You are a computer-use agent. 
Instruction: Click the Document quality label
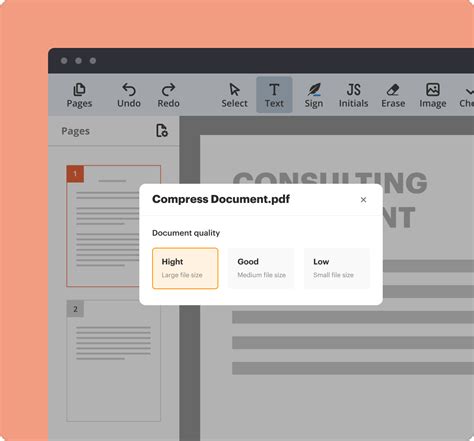pos(186,233)
